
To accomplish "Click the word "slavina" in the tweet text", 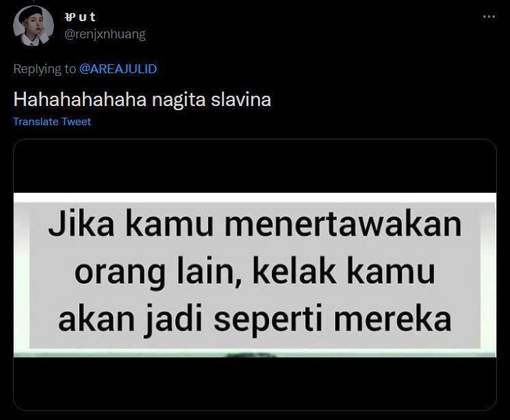I will pos(241,99).
